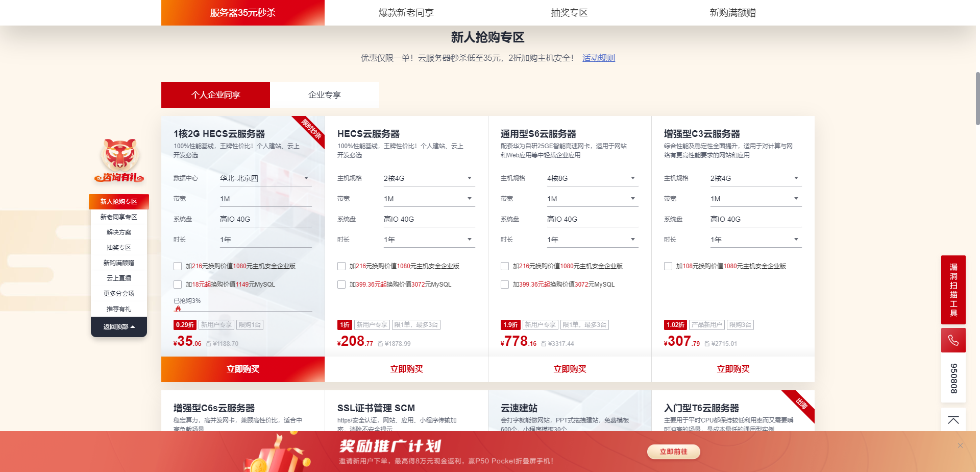Go to 抽奖专区 in side nav

tap(119, 248)
